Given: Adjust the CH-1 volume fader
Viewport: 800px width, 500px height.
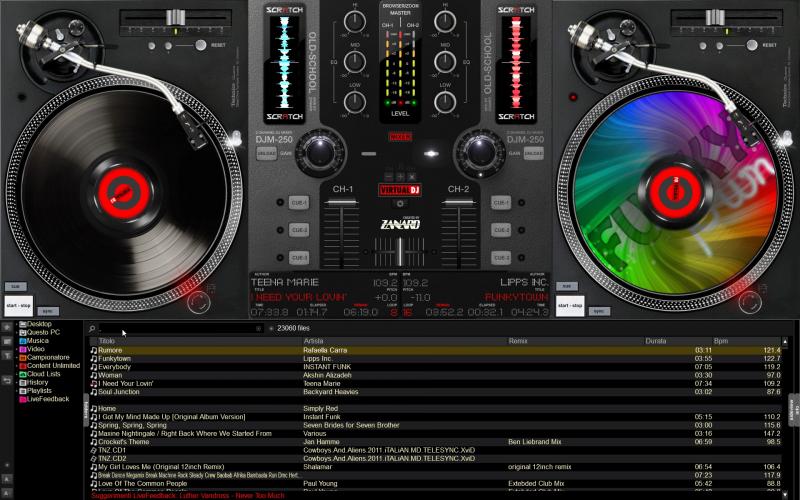Looking at the screenshot, I should pos(341,203).
